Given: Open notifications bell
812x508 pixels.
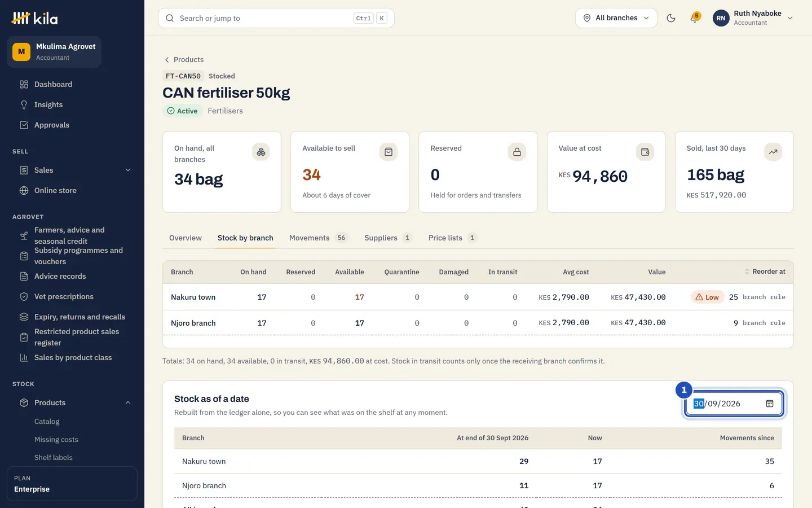Looking at the screenshot, I should point(695,18).
